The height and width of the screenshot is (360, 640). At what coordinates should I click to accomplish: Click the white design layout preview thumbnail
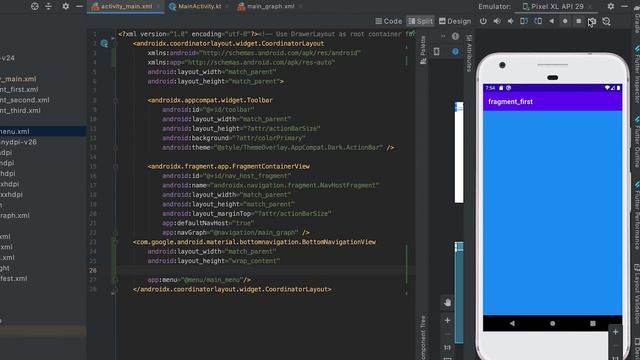pos(459,152)
